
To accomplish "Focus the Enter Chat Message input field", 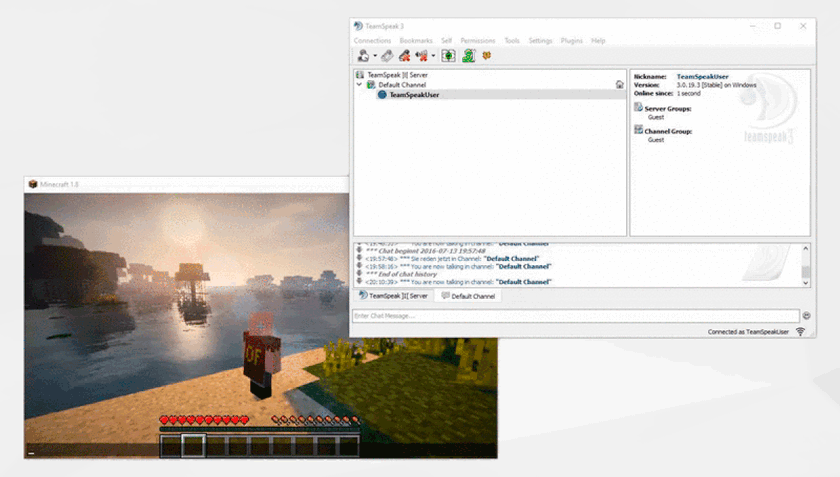I will (576, 316).
